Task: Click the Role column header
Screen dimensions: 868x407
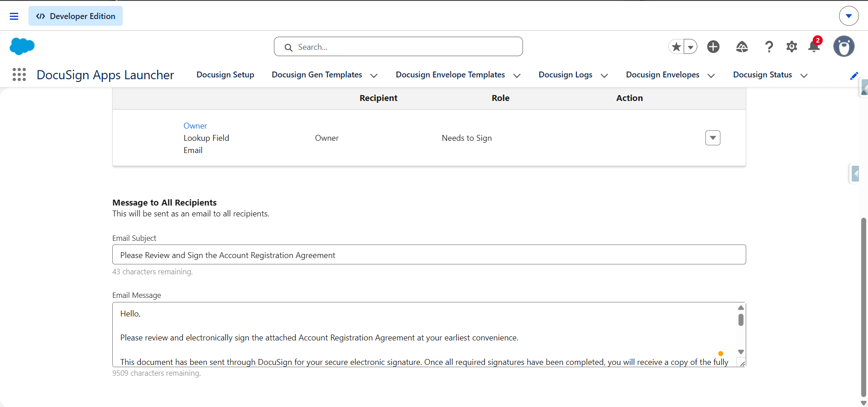Action: point(500,98)
